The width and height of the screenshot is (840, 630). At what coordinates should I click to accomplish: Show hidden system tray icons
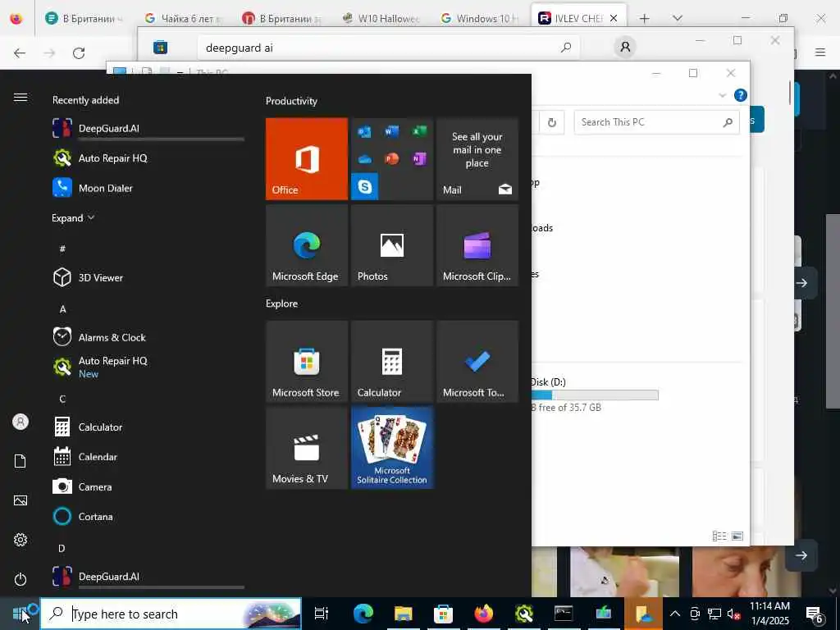click(x=675, y=614)
